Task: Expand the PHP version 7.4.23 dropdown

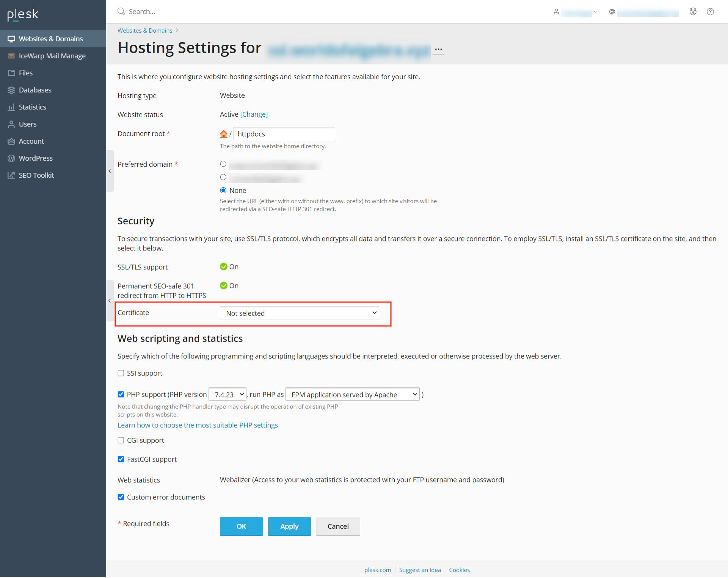Action: pyautogui.click(x=227, y=395)
